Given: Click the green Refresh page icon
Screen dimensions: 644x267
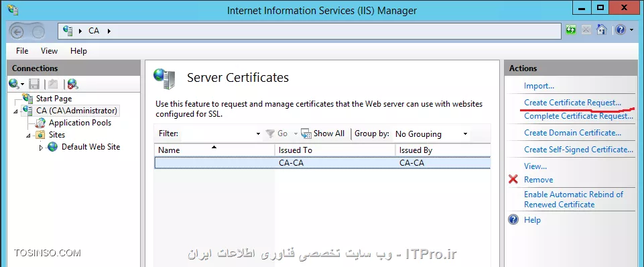Looking at the screenshot, I should tap(571, 30).
